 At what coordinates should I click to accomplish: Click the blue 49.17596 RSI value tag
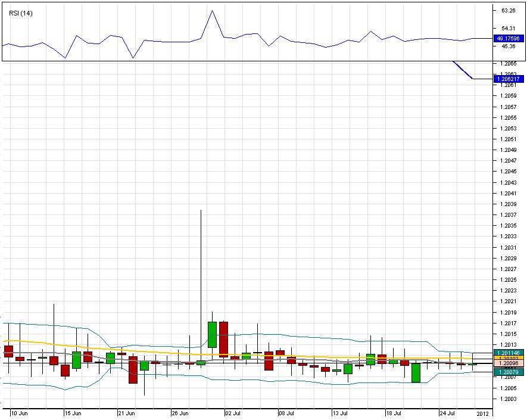[508, 39]
